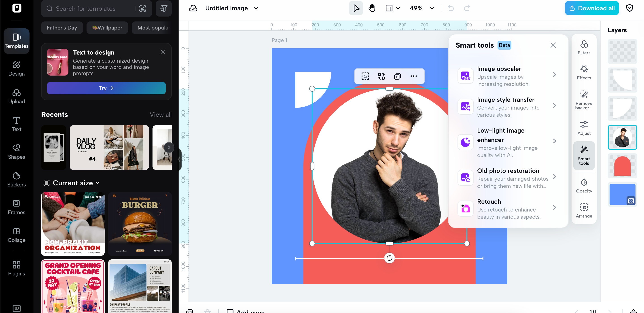Open the Stickers panel
The height and width of the screenshot is (313, 644).
[x=17, y=179]
